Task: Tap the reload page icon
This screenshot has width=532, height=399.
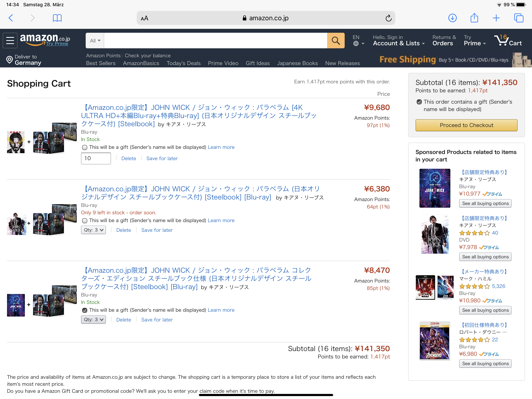Action: [x=388, y=18]
